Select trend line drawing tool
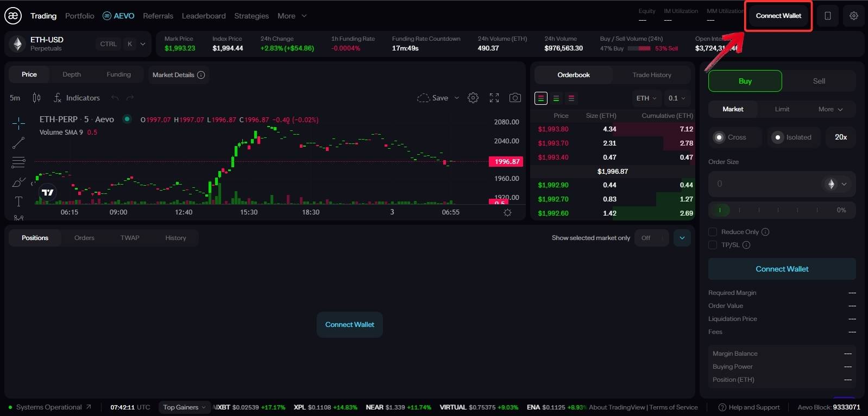868x416 pixels. click(18, 143)
